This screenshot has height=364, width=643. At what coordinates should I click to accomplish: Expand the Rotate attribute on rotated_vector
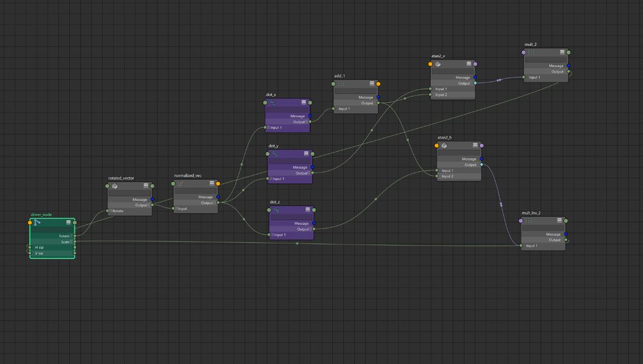pos(111,211)
